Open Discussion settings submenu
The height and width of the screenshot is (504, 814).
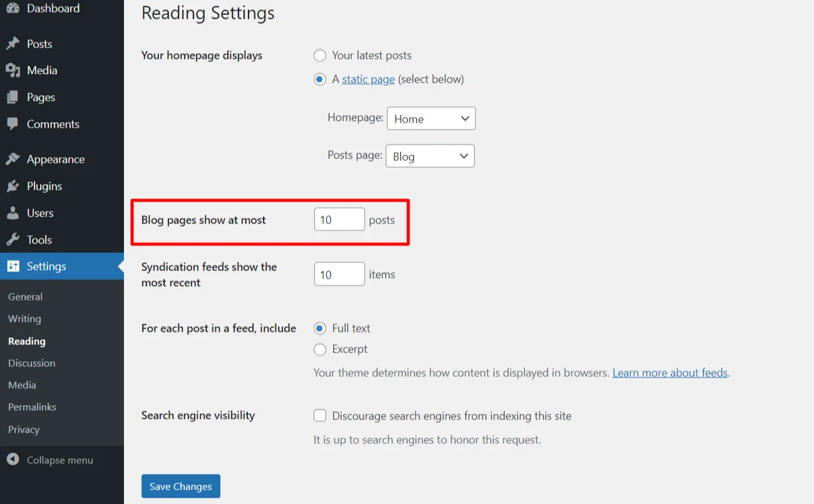click(31, 363)
